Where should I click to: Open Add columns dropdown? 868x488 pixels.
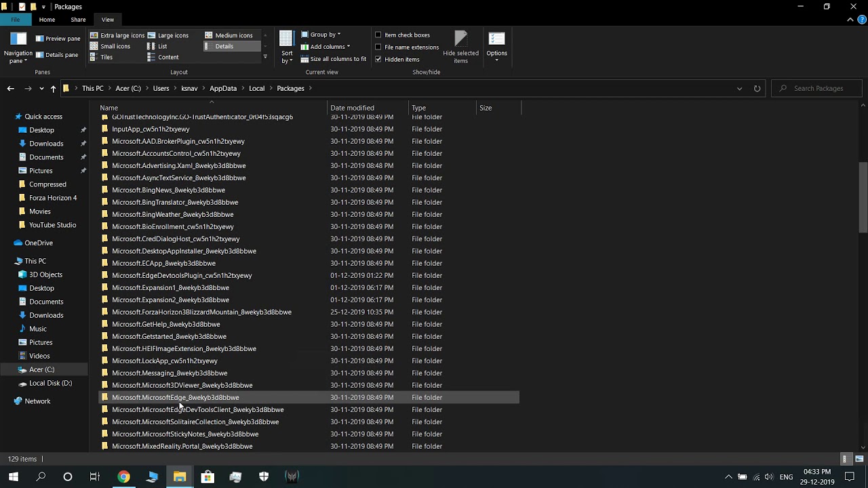tap(325, 47)
